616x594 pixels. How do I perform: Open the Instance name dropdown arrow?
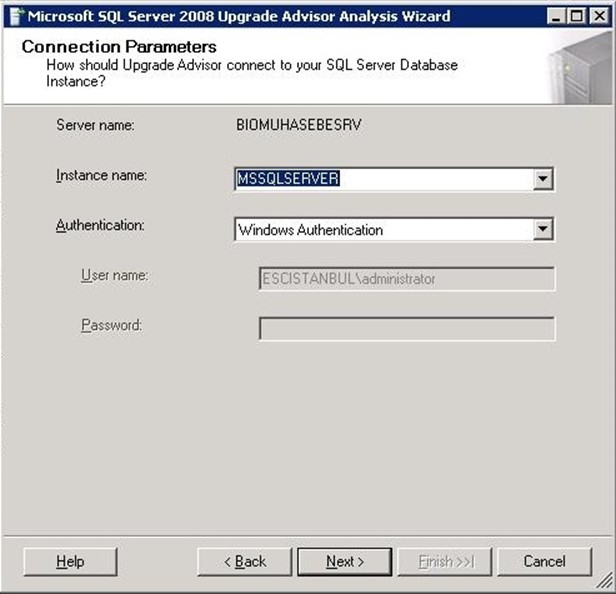coord(543,179)
